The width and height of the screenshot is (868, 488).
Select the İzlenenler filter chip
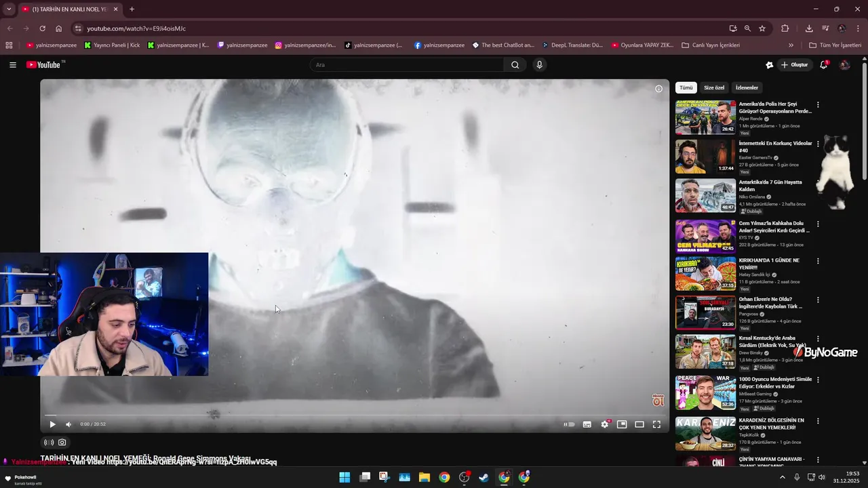tap(747, 87)
